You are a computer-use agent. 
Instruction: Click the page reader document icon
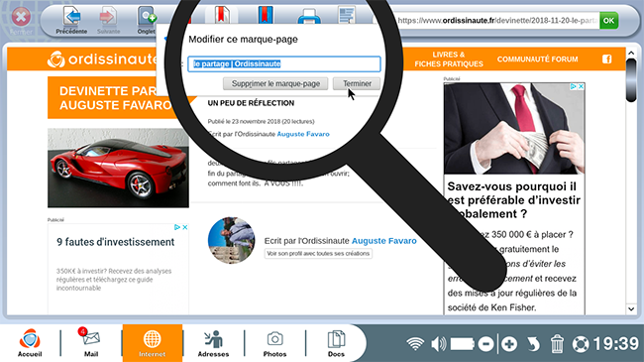[x=347, y=15]
